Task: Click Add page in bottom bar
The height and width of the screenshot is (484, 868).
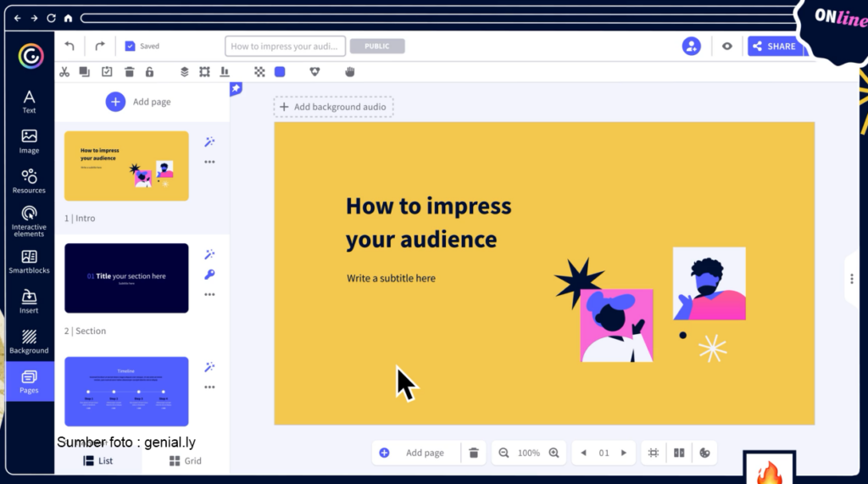Action: [412, 453]
